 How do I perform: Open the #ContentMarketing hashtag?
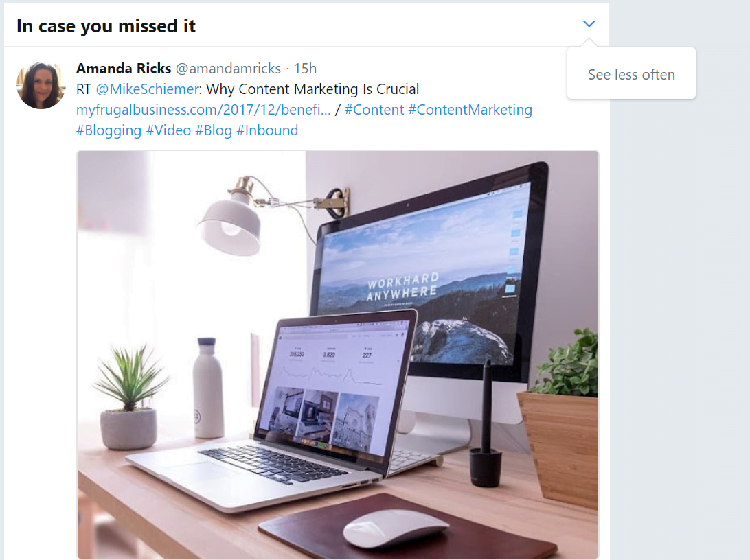tap(470, 110)
